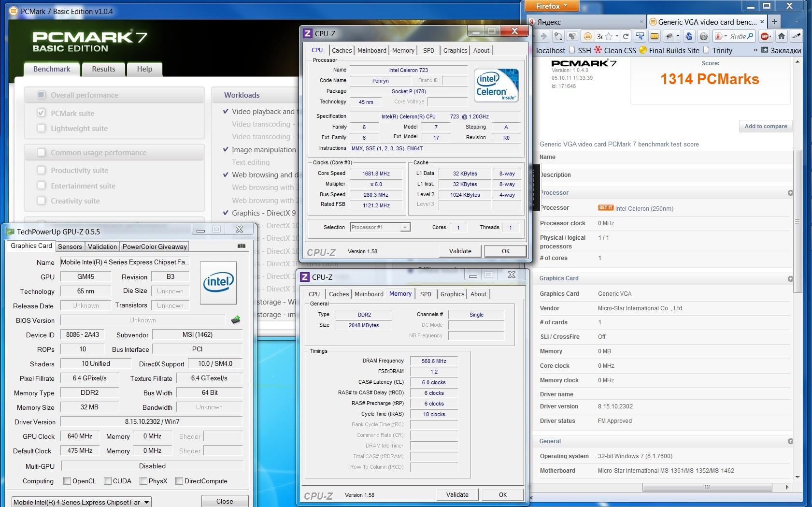Open the Validation tab in GPU-Z

pos(102,246)
